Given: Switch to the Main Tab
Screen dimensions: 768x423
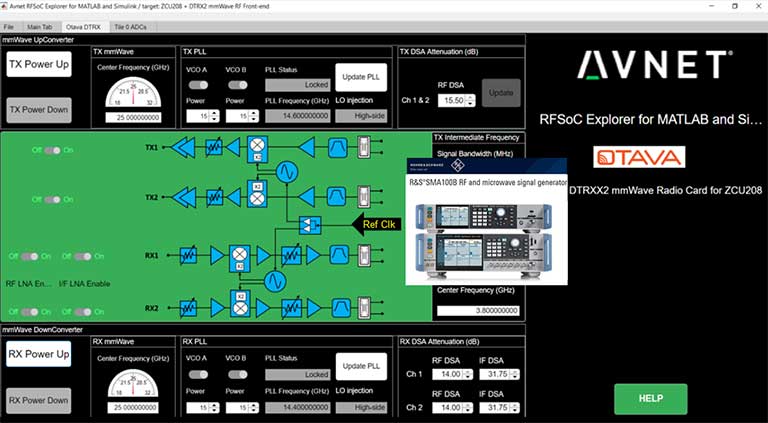Looking at the screenshot, I should [x=41, y=23].
